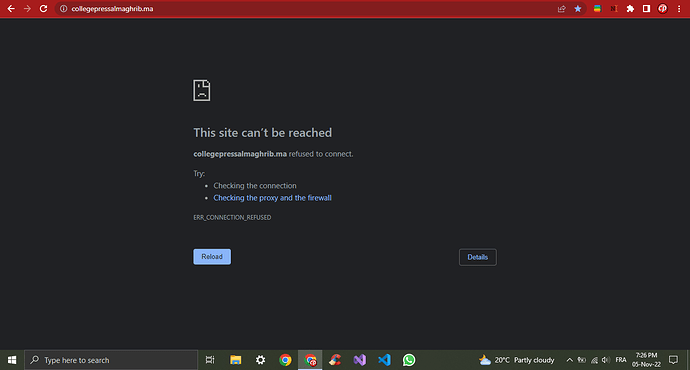Open network connection icon in tray
Screen dimensions: 690x370
click(594, 360)
